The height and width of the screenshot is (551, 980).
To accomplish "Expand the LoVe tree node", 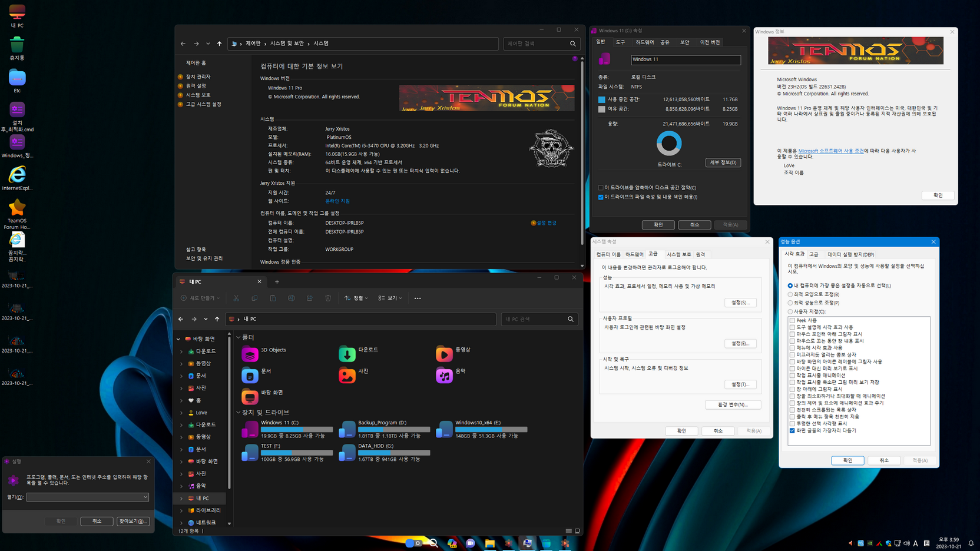I will [181, 413].
